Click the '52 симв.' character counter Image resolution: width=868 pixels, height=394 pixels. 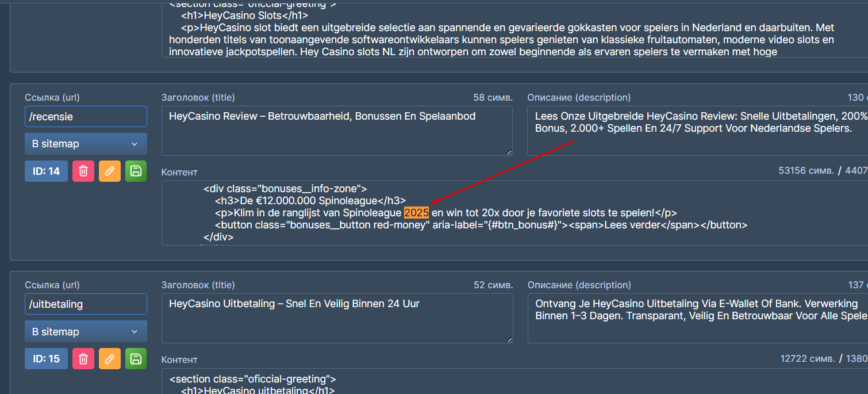pyautogui.click(x=493, y=285)
